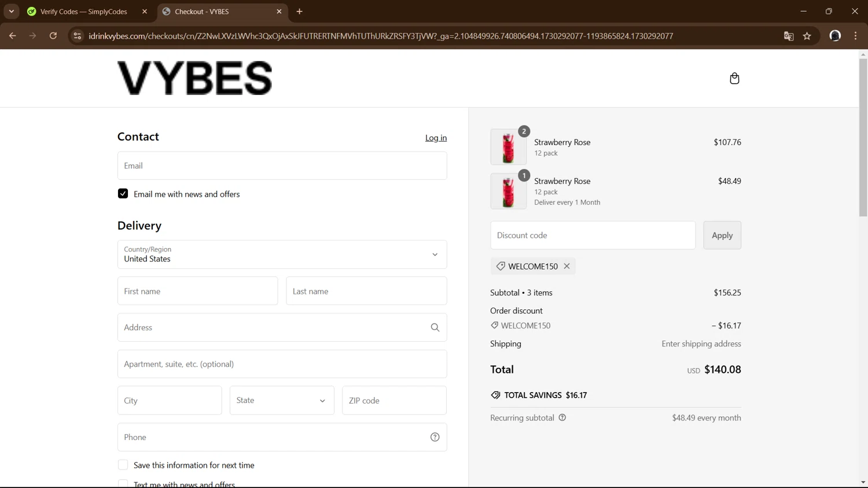The width and height of the screenshot is (868, 488).
Task: Focus the Email input field
Action: coord(282,165)
